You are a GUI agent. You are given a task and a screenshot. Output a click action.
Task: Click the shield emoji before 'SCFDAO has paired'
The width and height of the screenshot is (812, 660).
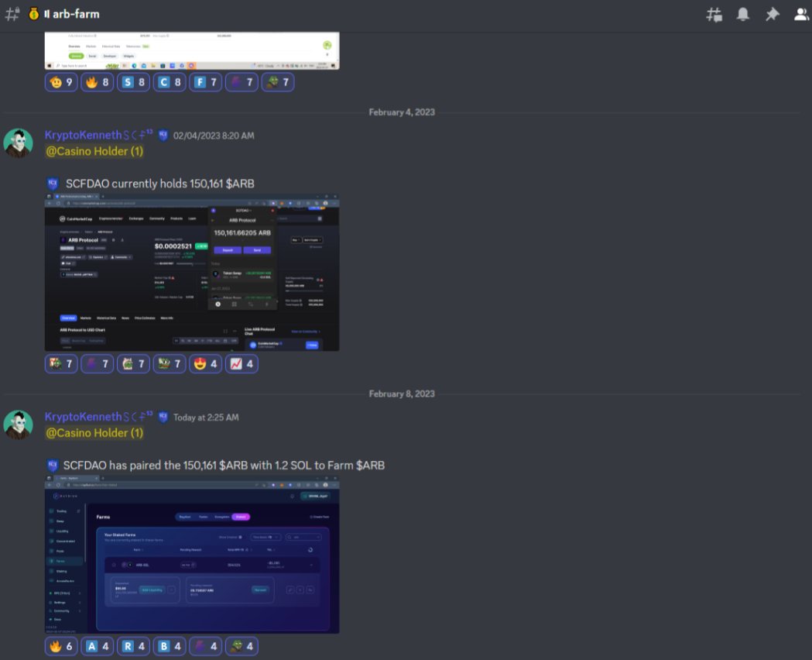click(53, 466)
